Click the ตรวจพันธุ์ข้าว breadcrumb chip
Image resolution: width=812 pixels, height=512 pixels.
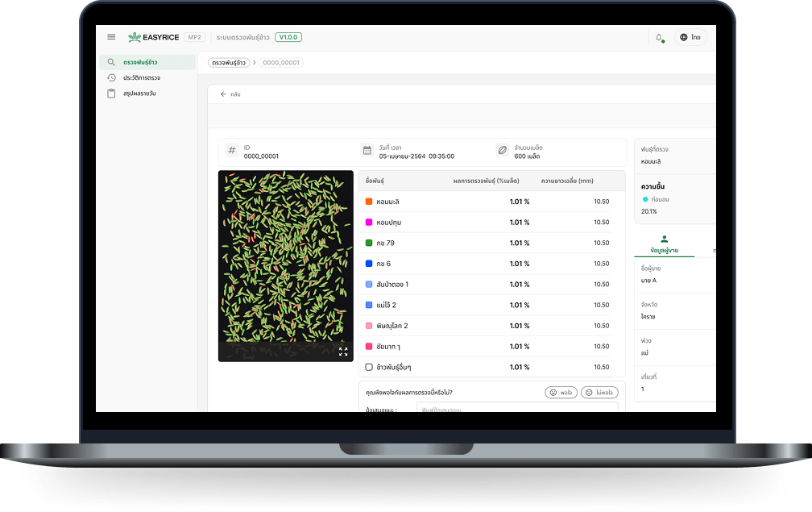click(x=229, y=63)
